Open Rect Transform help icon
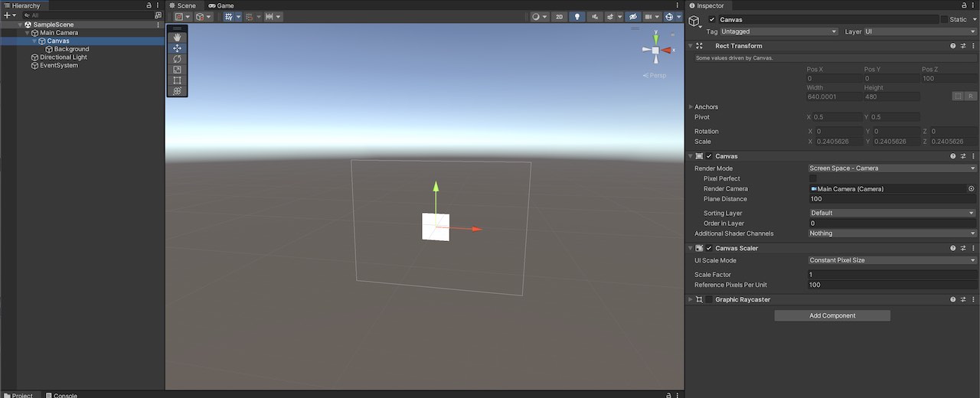The image size is (980, 398). 953,46
